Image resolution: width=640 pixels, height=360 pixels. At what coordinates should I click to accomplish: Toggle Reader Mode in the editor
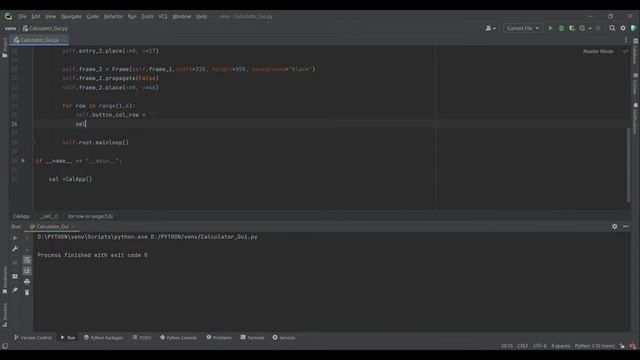598,51
